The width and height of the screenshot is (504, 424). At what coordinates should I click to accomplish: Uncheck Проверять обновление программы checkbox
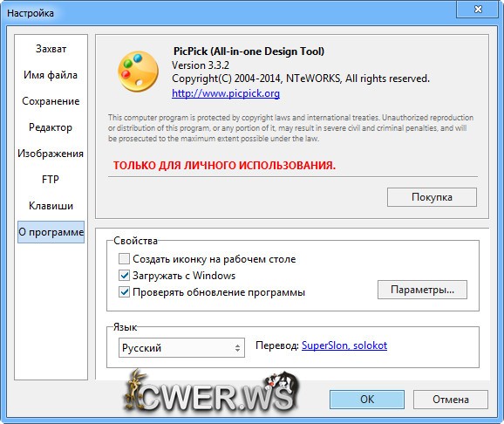(124, 292)
